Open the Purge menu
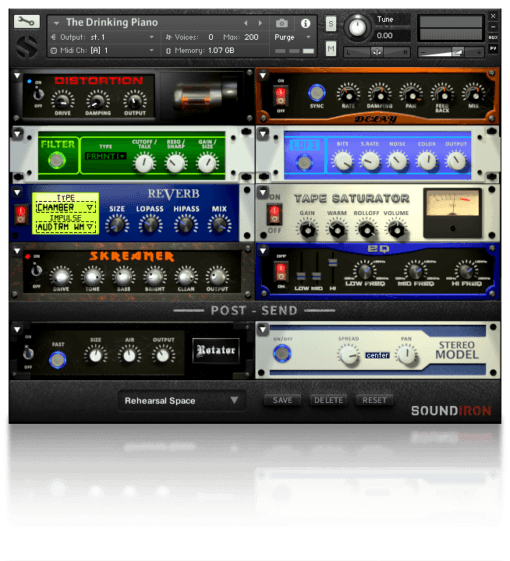This screenshot has width=510, height=561. pyautogui.click(x=292, y=37)
